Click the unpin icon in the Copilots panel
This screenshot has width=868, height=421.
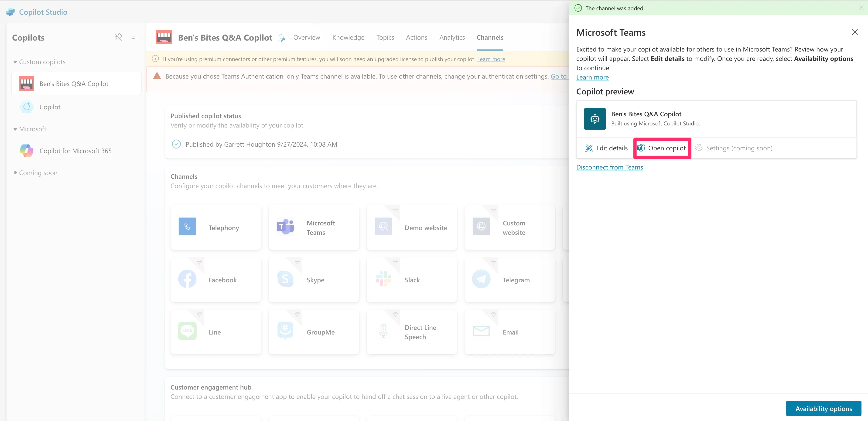click(118, 37)
